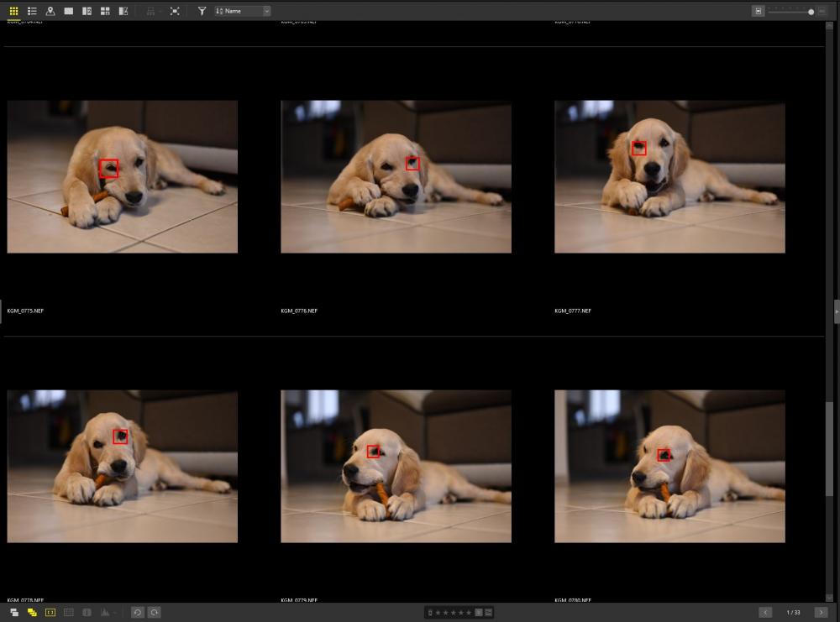Select thumbnail KGM_0779.NEF
The width and height of the screenshot is (840, 622).
pyautogui.click(x=396, y=466)
